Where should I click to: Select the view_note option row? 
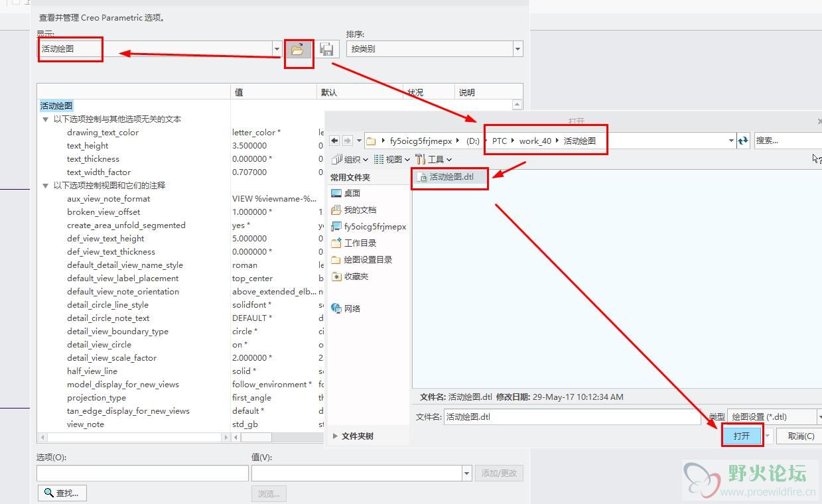click(x=86, y=424)
